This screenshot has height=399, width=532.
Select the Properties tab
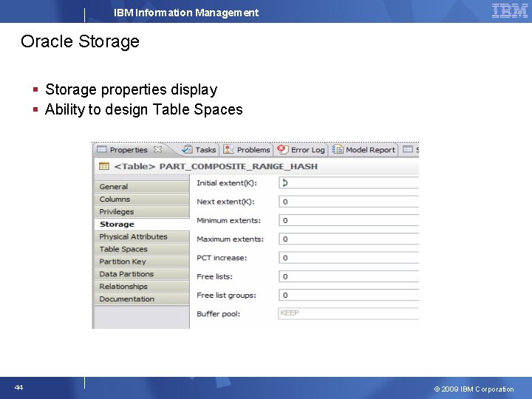tap(129, 149)
